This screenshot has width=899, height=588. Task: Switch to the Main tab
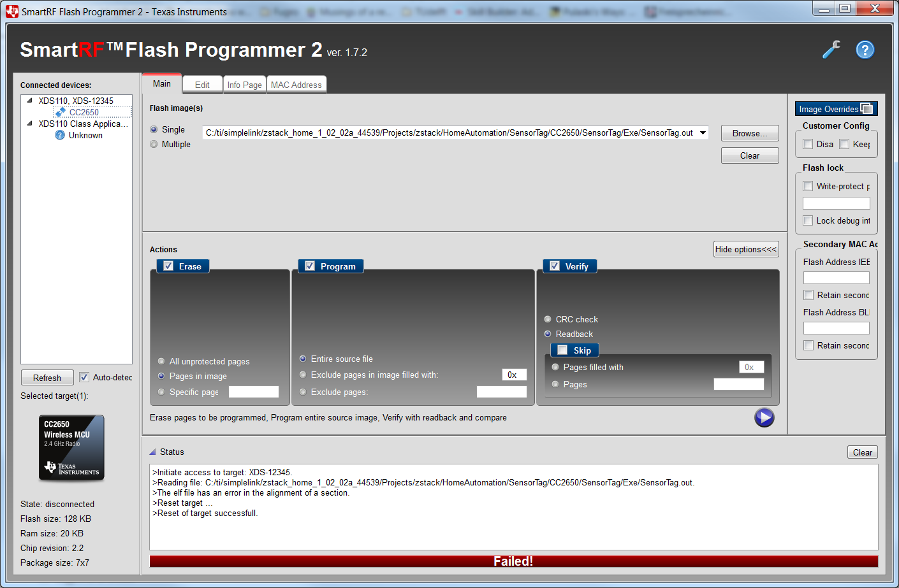pyautogui.click(x=162, y=83)
